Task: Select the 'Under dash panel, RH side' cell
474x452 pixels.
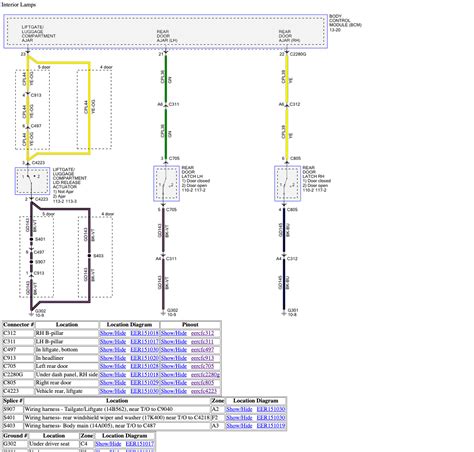Action: coord(67,374)
